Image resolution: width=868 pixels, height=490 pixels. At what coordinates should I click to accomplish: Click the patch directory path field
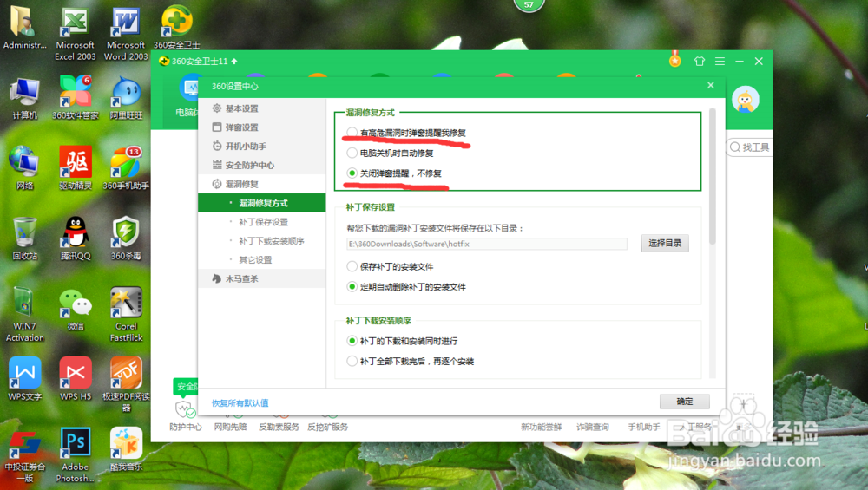coord(487,244)
